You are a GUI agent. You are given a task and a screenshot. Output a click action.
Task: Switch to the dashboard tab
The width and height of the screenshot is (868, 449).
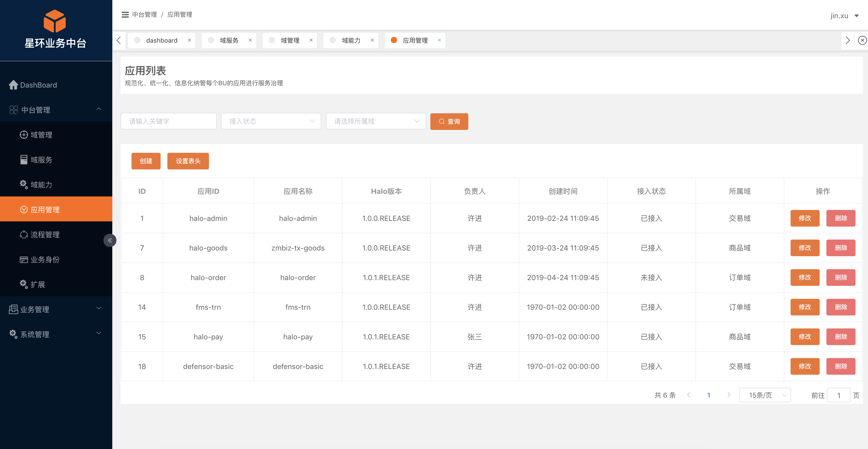pyautogui.click(x=162, y=41)
